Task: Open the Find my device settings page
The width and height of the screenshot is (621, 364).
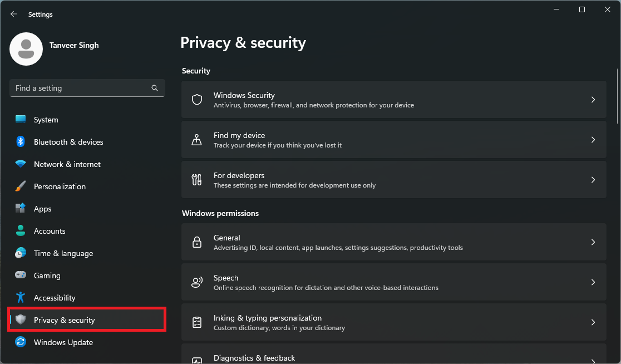Action: (390, 139)
